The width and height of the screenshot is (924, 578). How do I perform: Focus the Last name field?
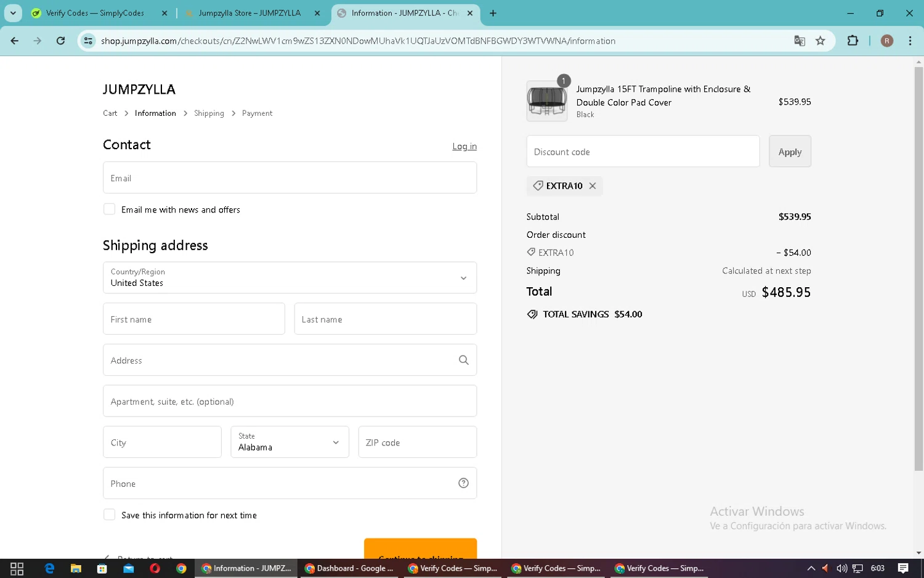386,319
